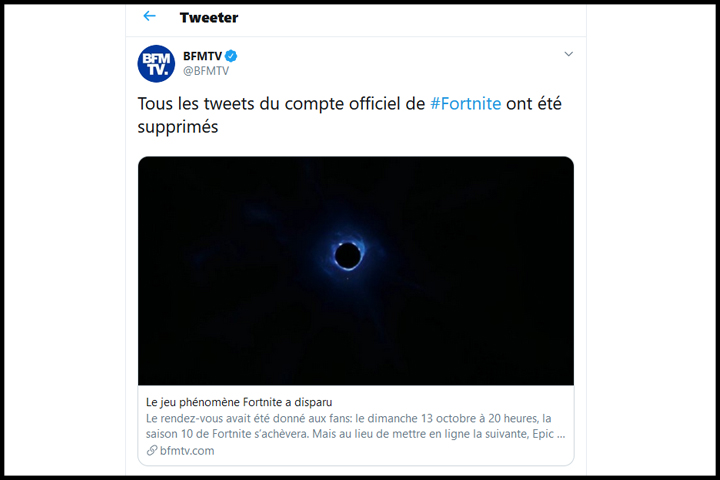Expand the tweet options chevron menu
The image size is (720, 480).
pyautogui.click(x=568, y=54)
